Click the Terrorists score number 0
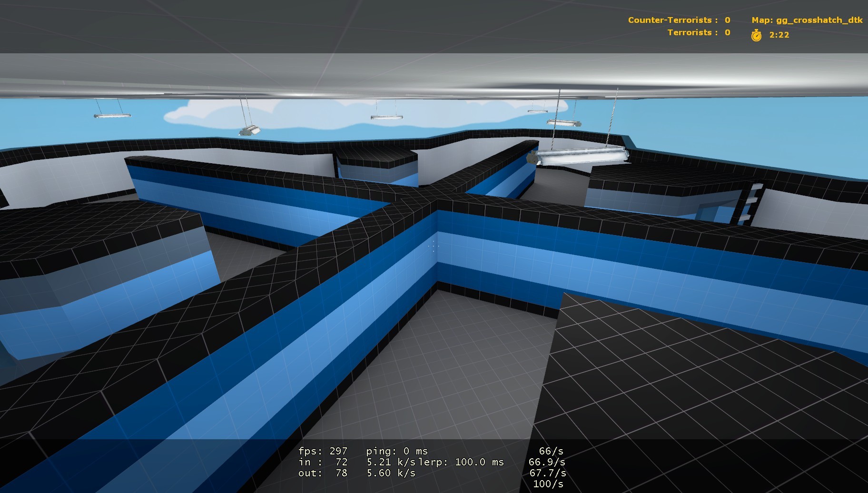The image size is (868, 493). tap(727, 32)
